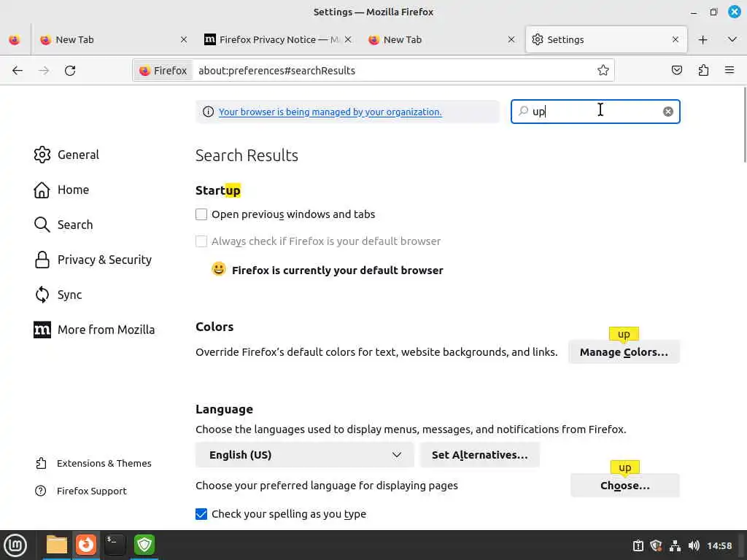747x560 pixels.
Task: Close the first New Tab
Action: click(183, 40)
